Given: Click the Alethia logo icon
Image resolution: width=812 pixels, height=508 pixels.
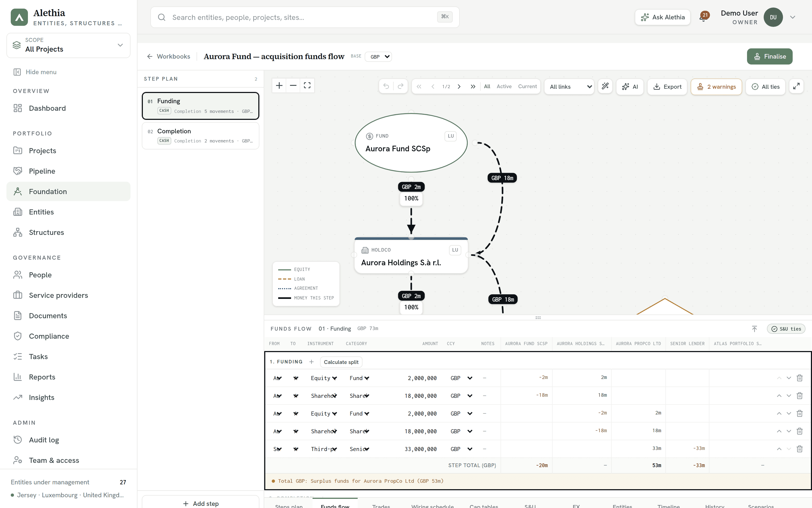Looking at the screenshot, I should click(x=19, y=17).
